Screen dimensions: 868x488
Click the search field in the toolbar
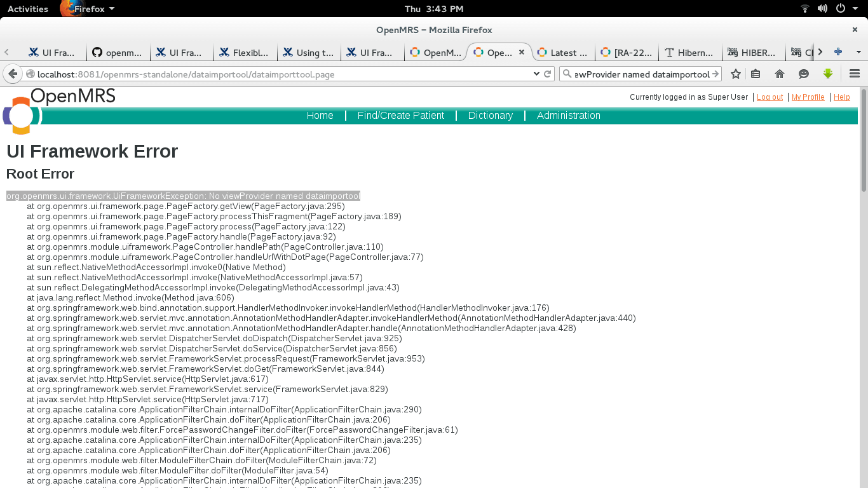(641, 74)
